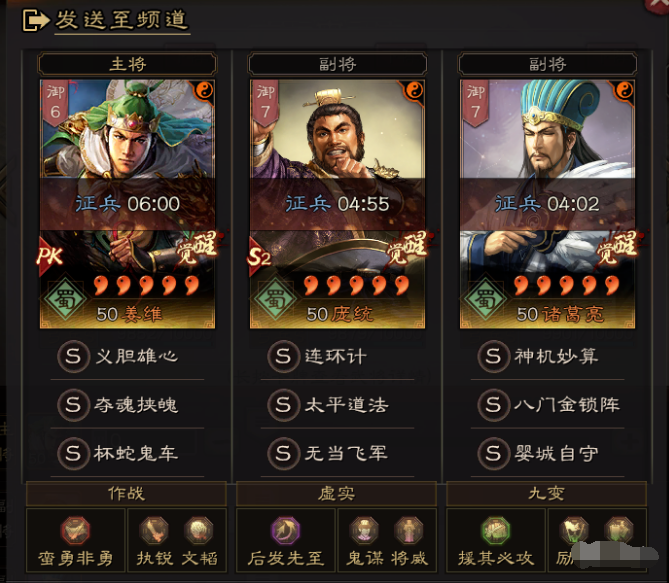Screen dimensions: 669x583
Task: Open the 诸葛亮 general card portrait
Action: coord(547,204)
